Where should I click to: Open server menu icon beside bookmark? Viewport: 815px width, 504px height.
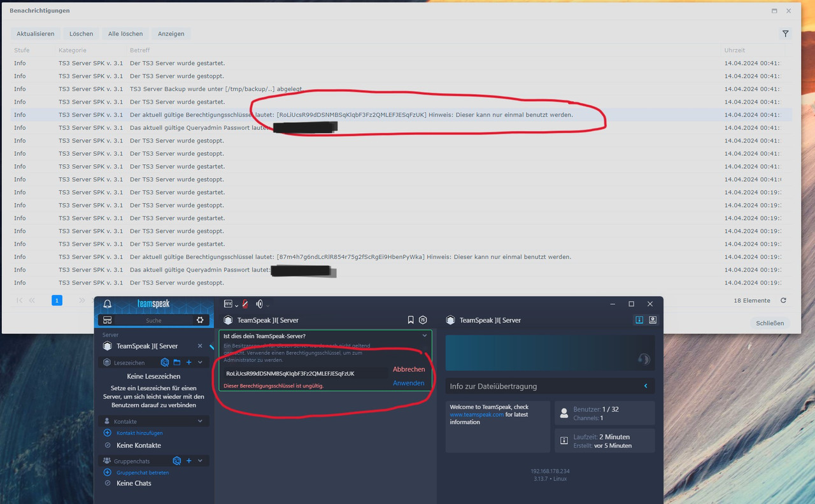[423, 320]
